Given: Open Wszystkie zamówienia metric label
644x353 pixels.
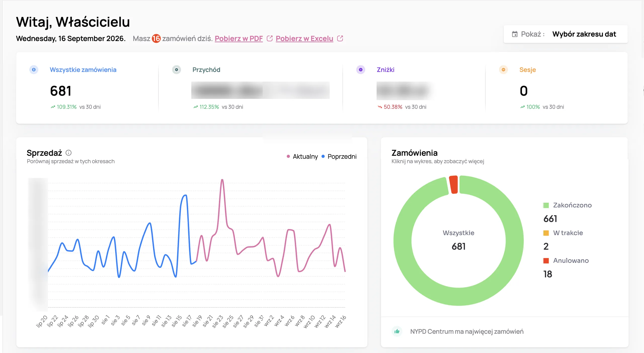Looking at the screenshot, I should tap(83, 70).
